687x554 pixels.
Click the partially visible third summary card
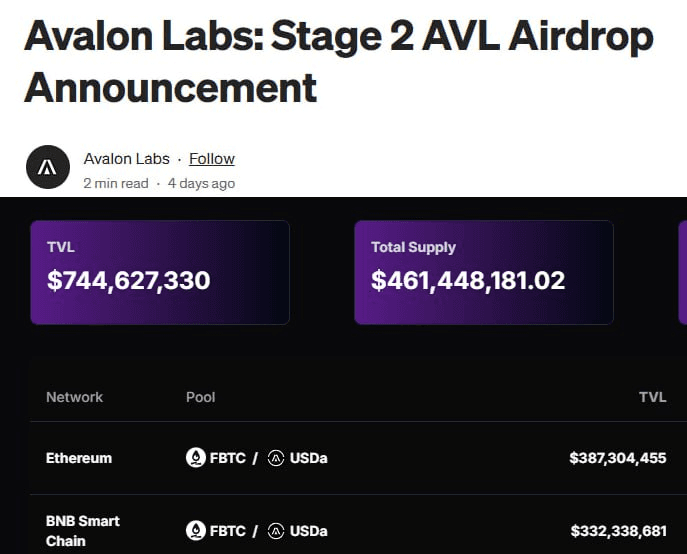pos(683,272)
